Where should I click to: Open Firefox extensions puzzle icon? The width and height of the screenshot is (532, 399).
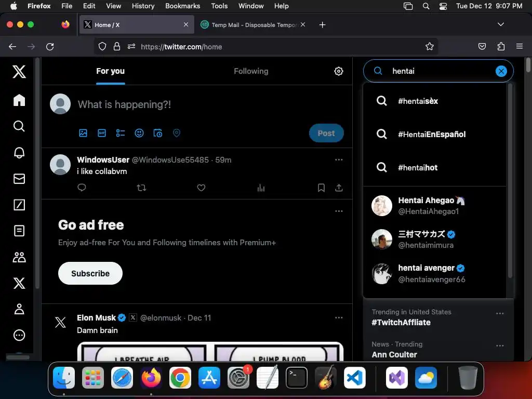tap(501, 46)
